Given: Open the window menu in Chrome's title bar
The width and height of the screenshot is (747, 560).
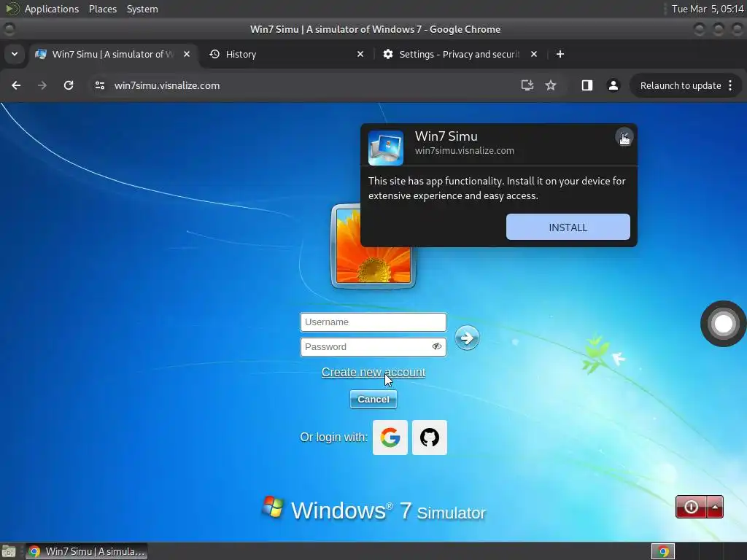Looking at the screenshot, I should click(9, 29).
